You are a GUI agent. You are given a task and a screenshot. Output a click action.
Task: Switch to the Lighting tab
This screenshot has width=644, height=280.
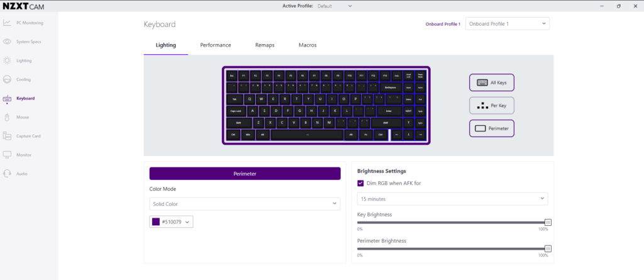point(166,45)
